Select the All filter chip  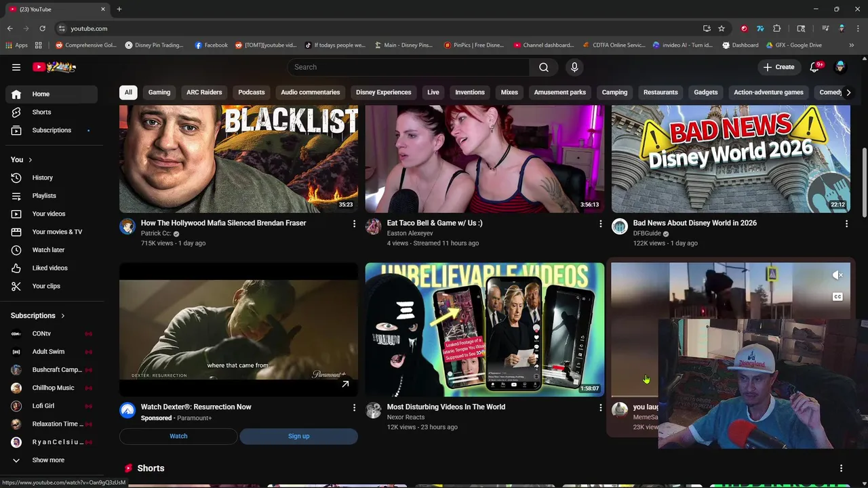[128, 92]
